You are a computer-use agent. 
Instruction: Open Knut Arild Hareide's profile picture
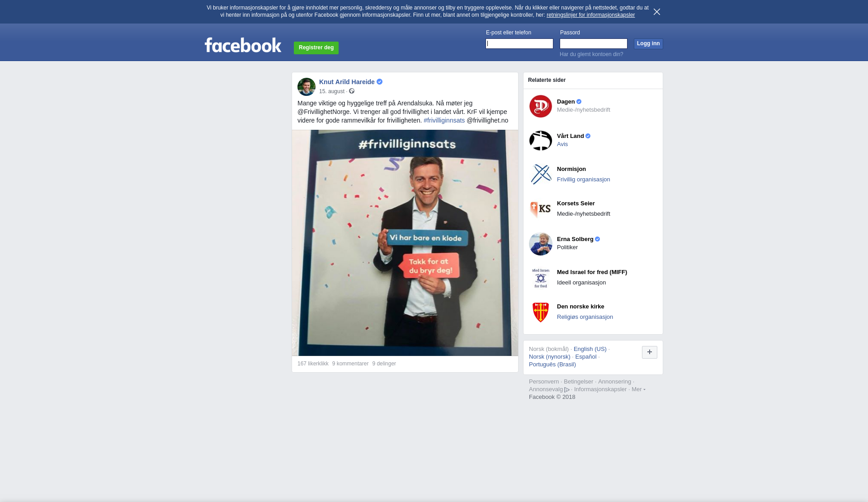(307, 87)
